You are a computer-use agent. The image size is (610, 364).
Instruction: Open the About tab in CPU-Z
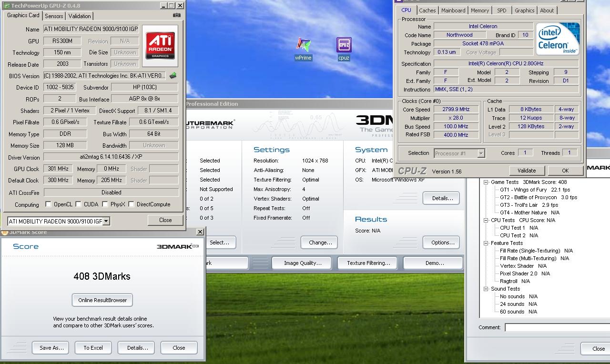tap(547, 10)
